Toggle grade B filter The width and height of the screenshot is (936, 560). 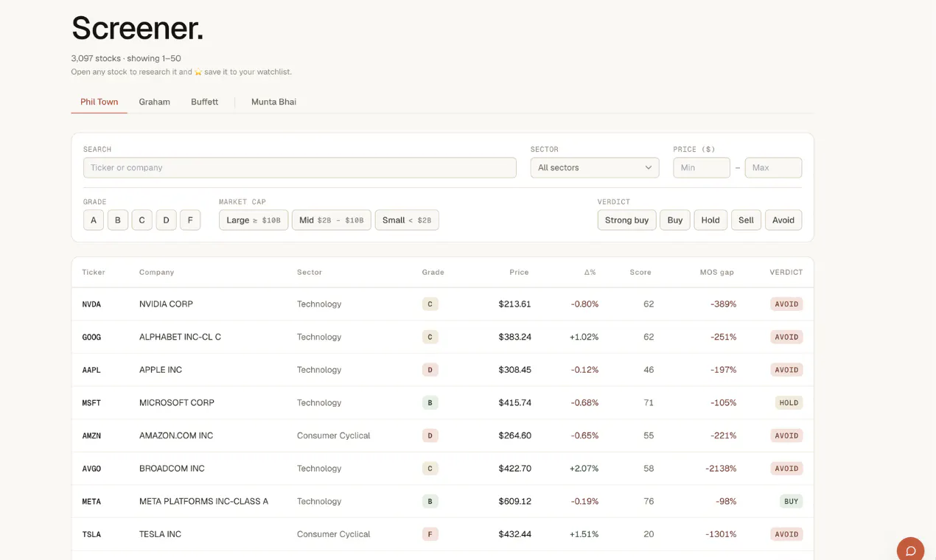pyautogui.click(x=118, y=220)
